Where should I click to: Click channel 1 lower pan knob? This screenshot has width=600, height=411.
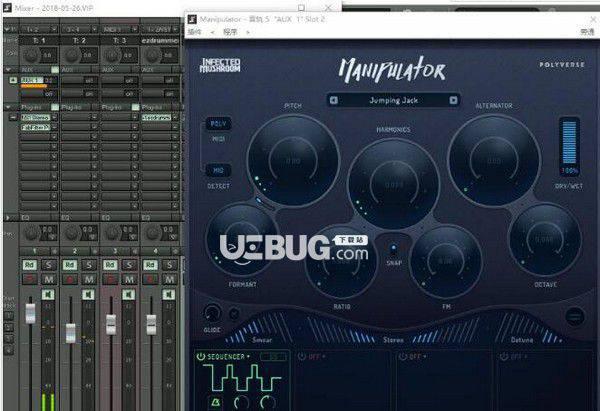pos(31,232)
